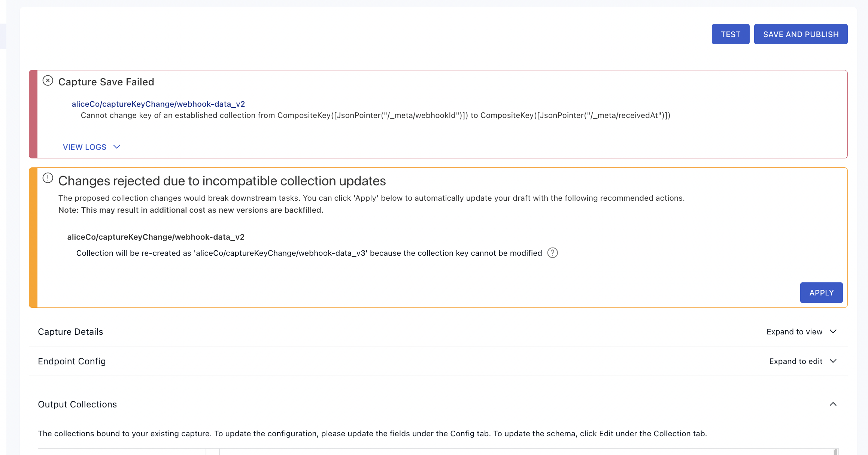Click the bold webhook-data_v2 name in warning box
This screenshot has width=868, height=455.
click(x=156, y=237)
